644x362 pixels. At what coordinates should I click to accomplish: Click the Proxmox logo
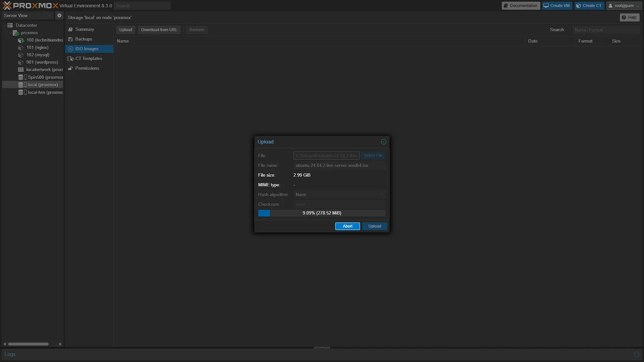click(30, 5)
